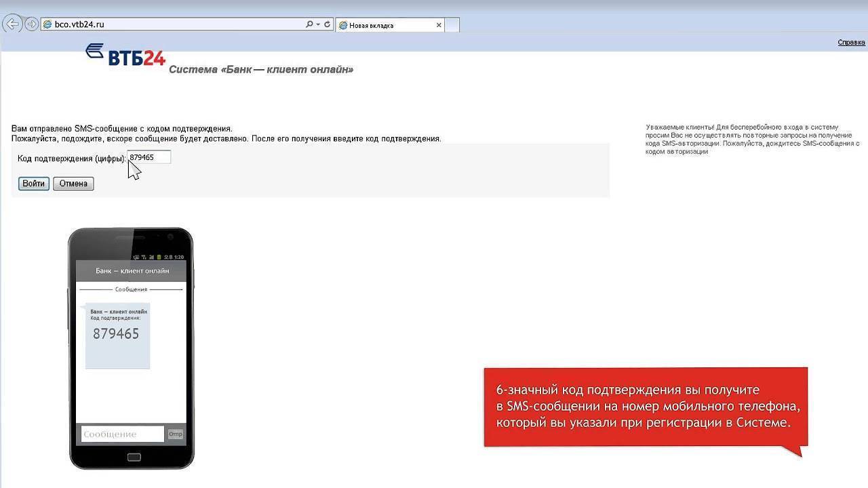Tap the 'Отпр' send button on phone
Viewport: 868px width, 488px height.
(176, 434)
